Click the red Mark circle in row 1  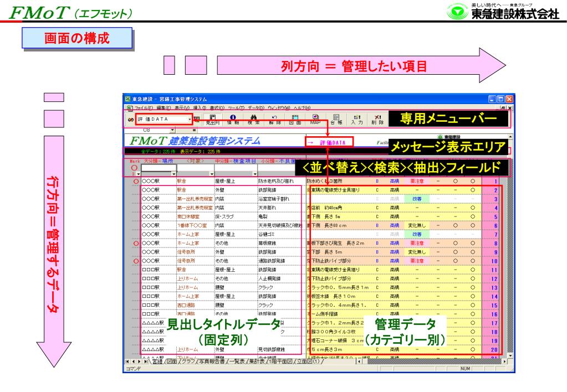coord(136,182)
